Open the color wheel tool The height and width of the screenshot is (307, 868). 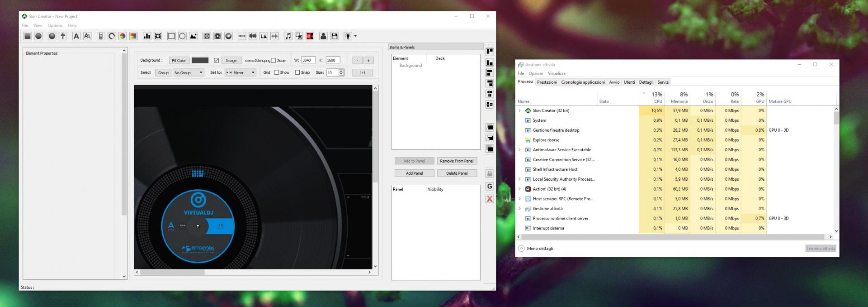[x=123, y=36]
